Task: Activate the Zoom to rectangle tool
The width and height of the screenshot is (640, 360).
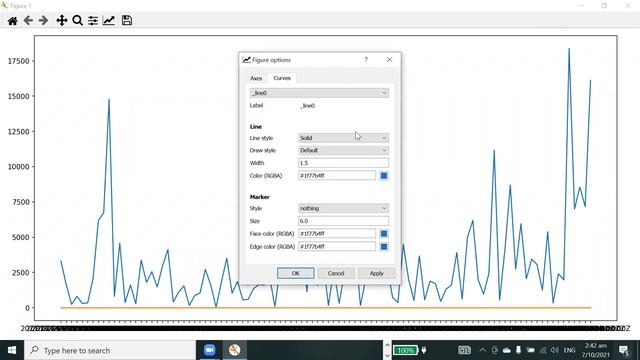Action: [77, 20]
